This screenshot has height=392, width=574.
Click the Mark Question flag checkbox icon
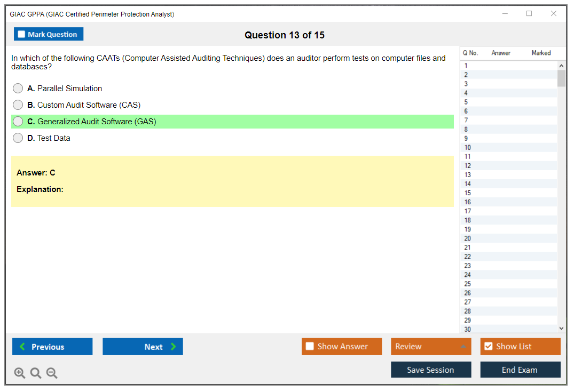(21, 34)
